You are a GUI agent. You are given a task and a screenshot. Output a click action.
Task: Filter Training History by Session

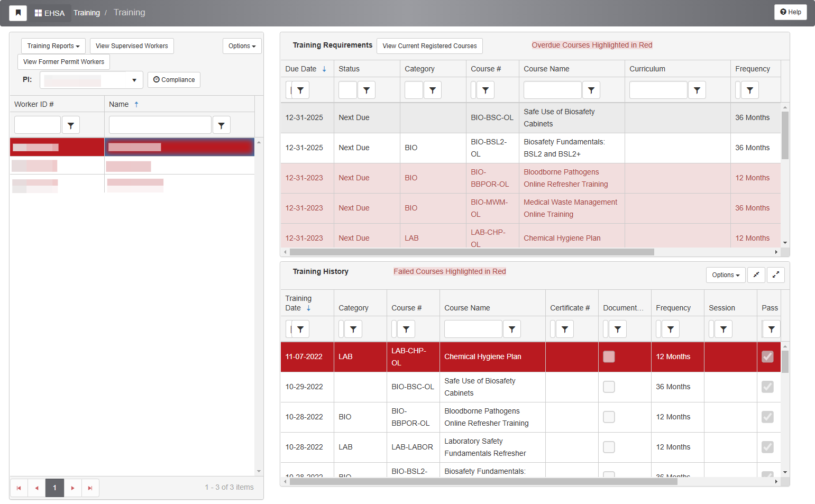(x=724, y=329)
